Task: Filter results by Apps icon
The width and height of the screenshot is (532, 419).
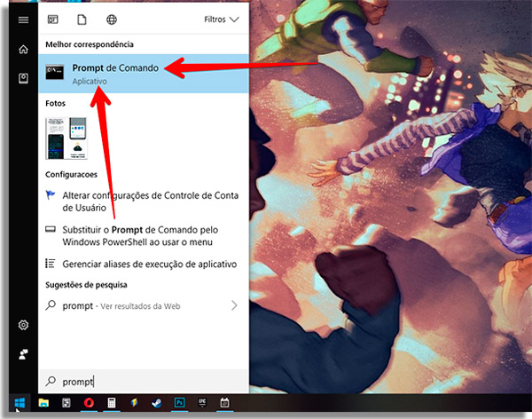Action: click(x=52, y=20)
